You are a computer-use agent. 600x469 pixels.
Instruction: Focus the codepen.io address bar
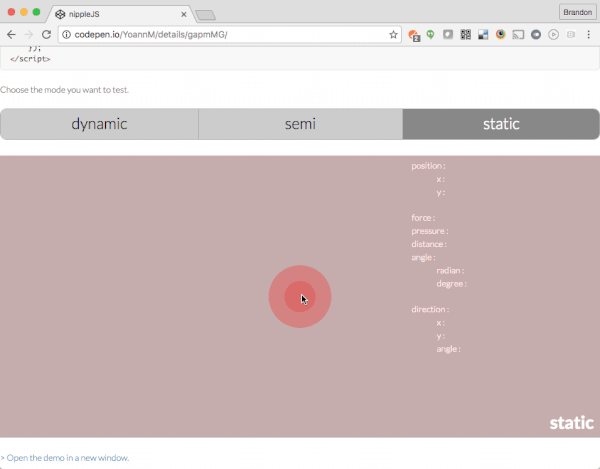tap(230, 35)
